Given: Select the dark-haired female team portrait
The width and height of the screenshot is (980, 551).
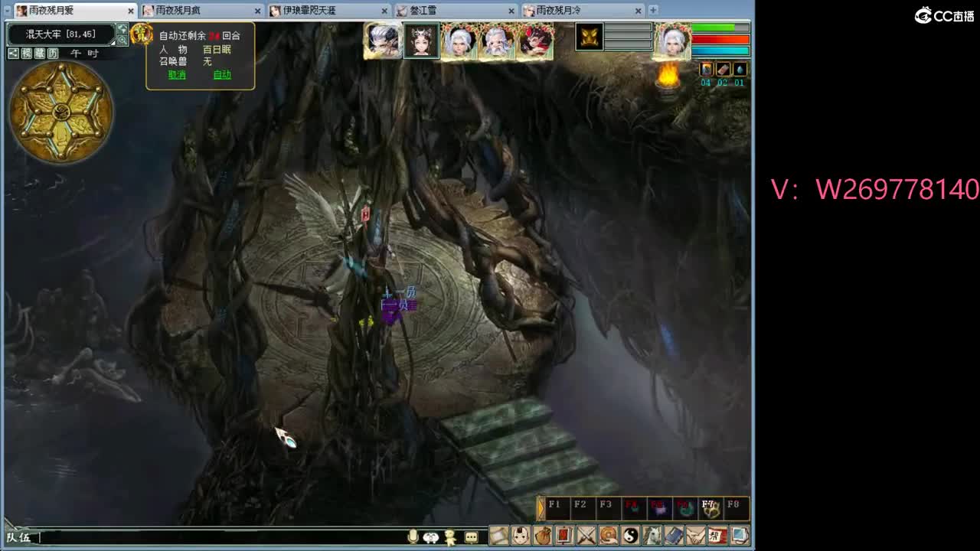Looking at the screenshot, I should [421, 41].
